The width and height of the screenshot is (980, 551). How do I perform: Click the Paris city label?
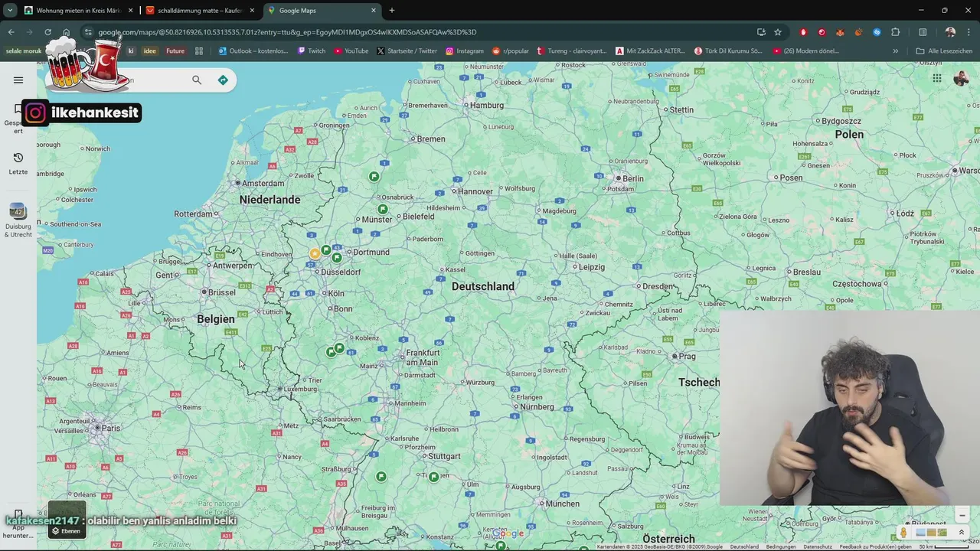tap(111, 428)
